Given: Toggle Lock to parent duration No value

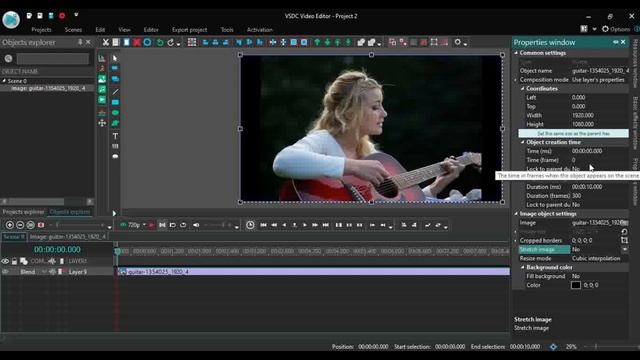Looking at the screenshot, I should [x=576, y=205].
